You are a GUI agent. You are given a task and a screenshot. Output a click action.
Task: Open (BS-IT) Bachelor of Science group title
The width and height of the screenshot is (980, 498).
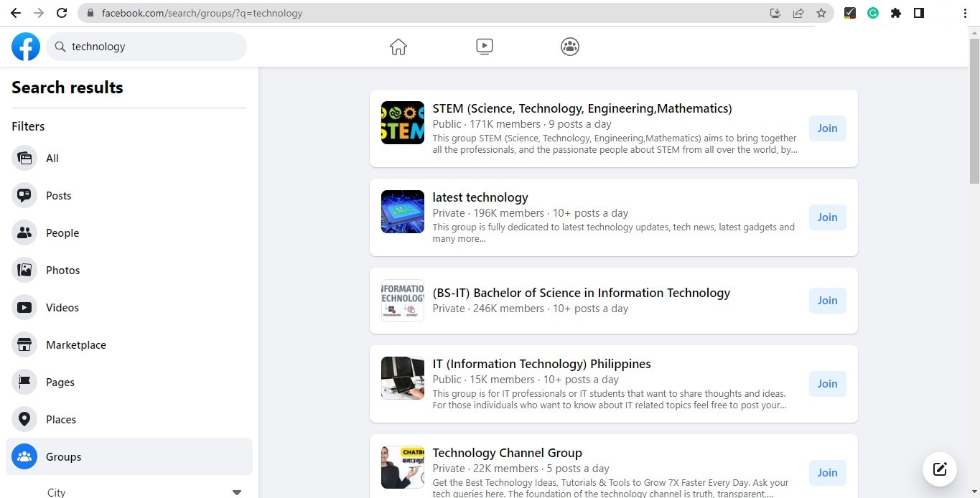coord(582,293)
